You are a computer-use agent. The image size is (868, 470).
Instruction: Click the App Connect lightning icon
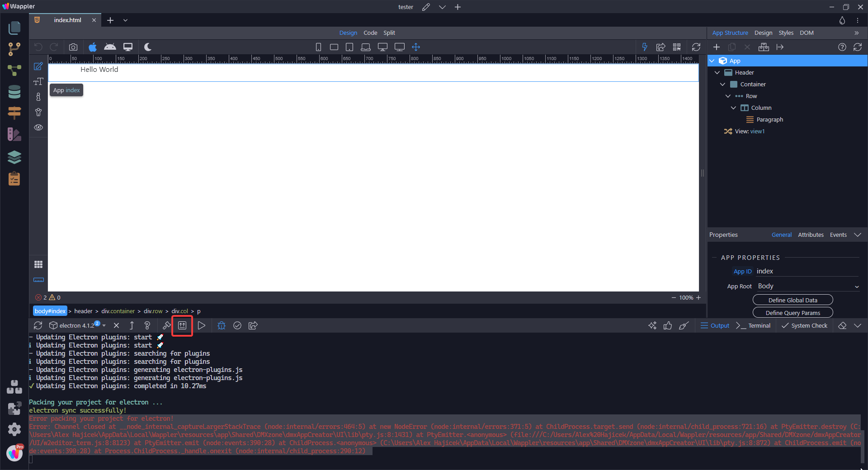point(645,47)
